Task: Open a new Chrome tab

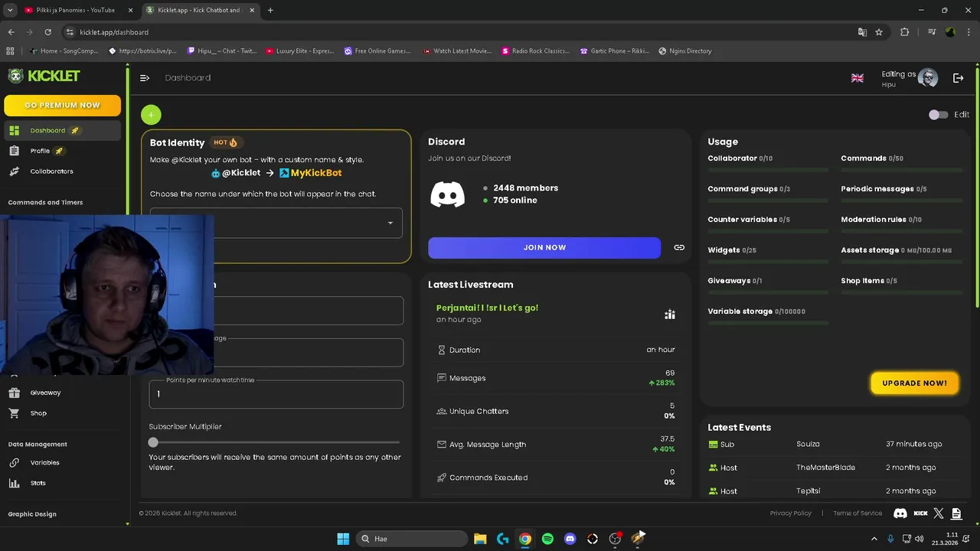Action: point(270,10)
